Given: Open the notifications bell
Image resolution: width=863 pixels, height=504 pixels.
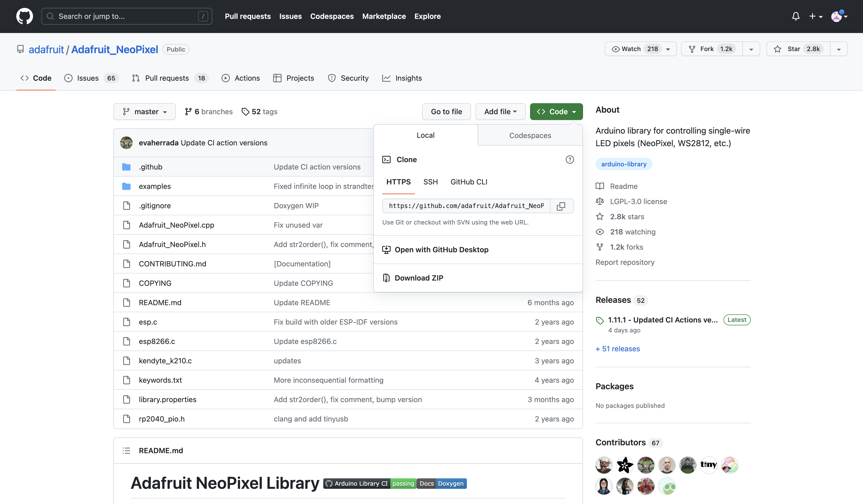Looking at the screenshot, I should point(796,16).
